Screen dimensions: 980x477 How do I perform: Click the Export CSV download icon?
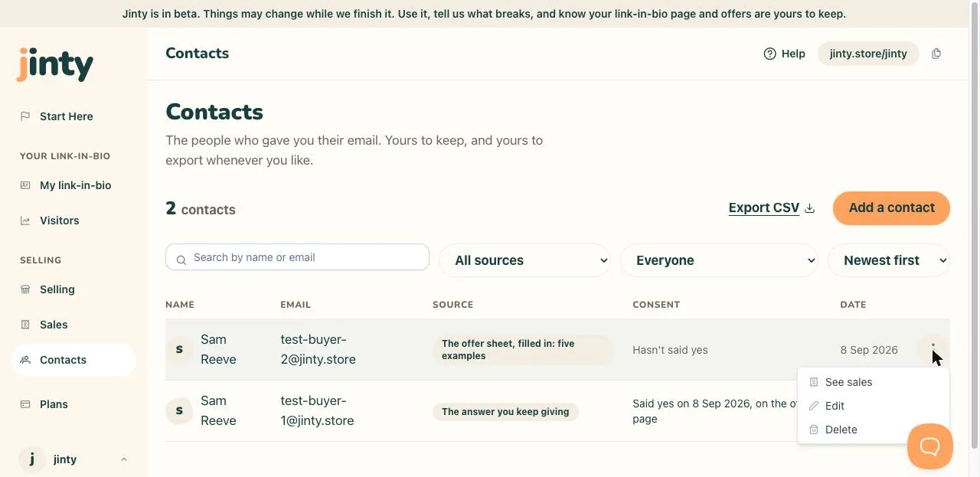pyautogui.click(x=810, y=208)
